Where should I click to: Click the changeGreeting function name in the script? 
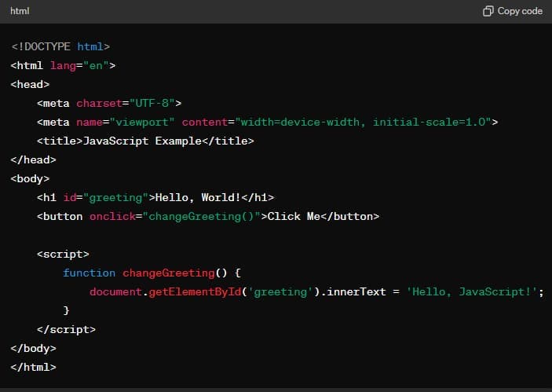tap(169, 273)
